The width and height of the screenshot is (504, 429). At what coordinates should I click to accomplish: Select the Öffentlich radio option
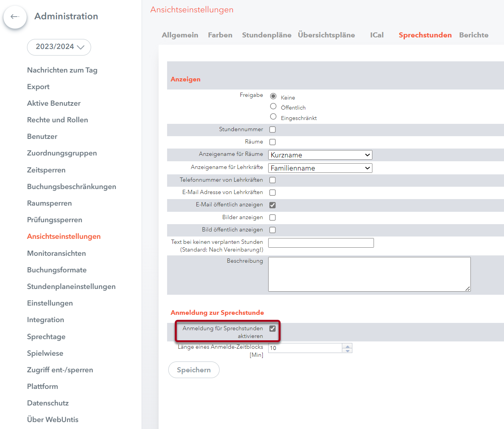pyautogui.click(x=273, y=106)
